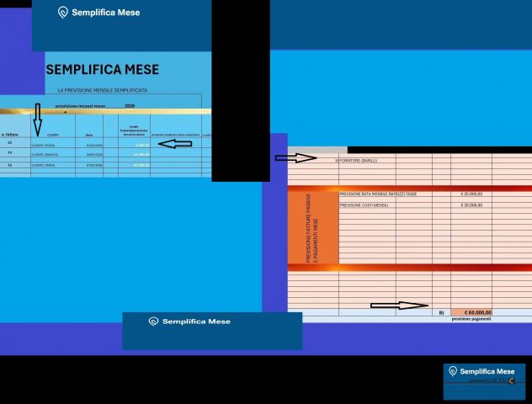Click the logo icon in bottom center banner
Image resolution: width=532 pixels, height=404 pixels.
(x=153, y=322)
